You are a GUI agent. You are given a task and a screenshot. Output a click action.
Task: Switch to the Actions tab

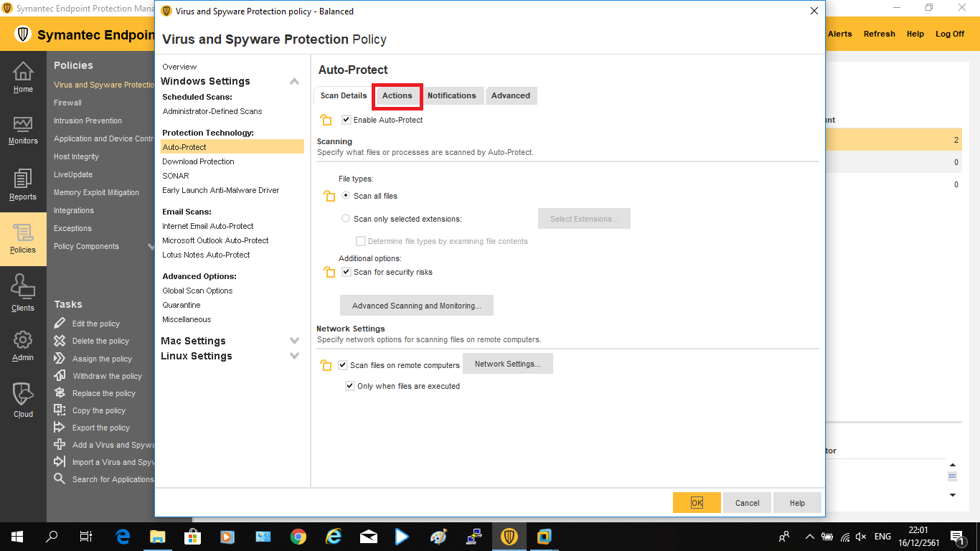397,95
